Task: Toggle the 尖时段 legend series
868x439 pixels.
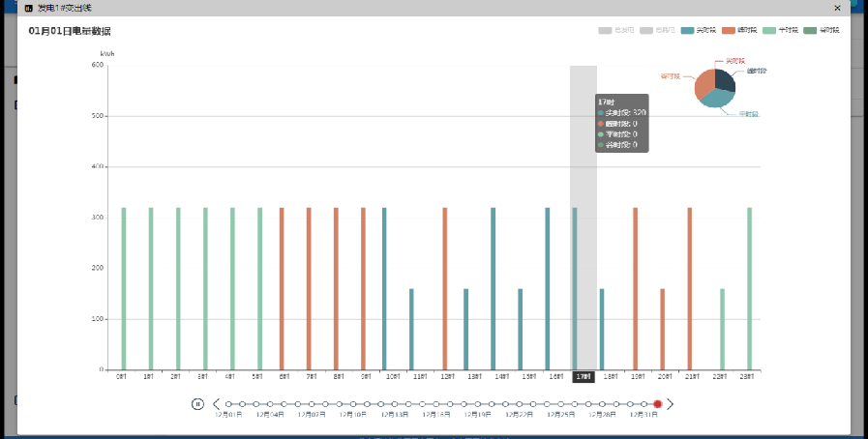Action: coord(699,30)
